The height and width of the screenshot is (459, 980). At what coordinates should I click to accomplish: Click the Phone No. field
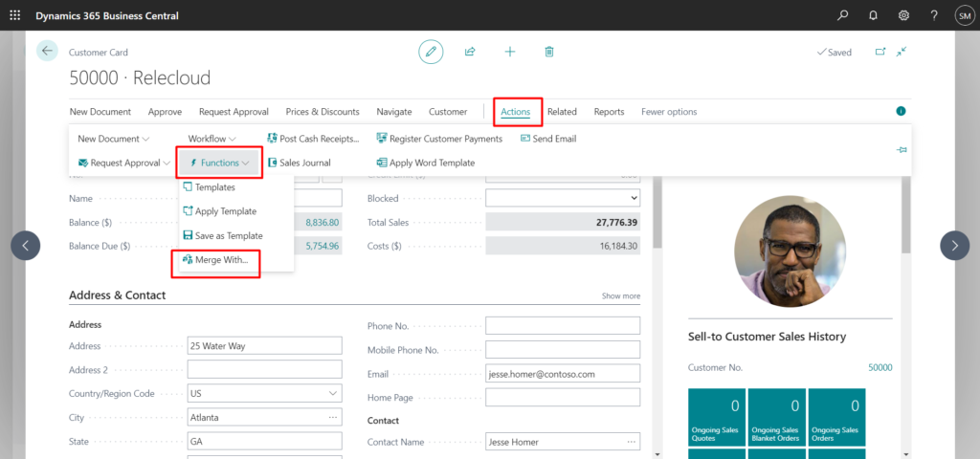[x=563, y=325]
